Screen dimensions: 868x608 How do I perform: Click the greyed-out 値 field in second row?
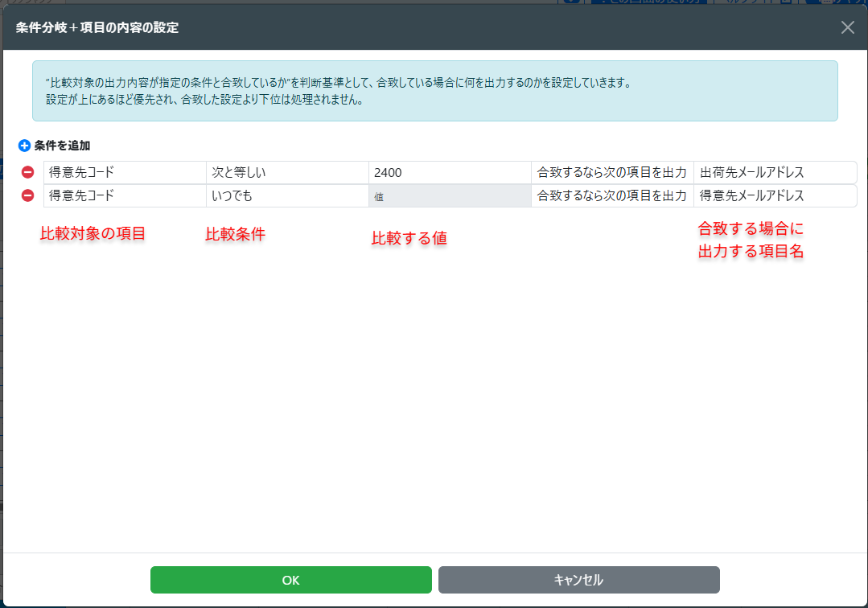click(x=450, y=196)
